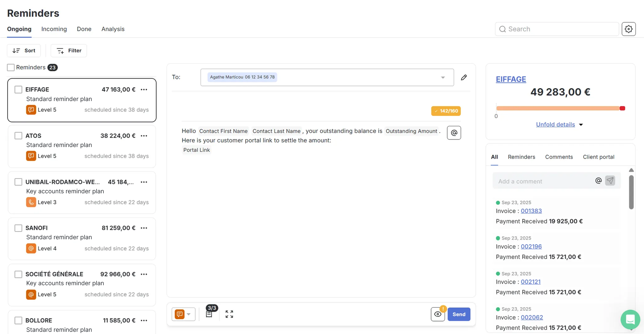Viewport: 644px width, 334px height.
Task: Open invoice 001383 link
Action: [x=531, y=211]
